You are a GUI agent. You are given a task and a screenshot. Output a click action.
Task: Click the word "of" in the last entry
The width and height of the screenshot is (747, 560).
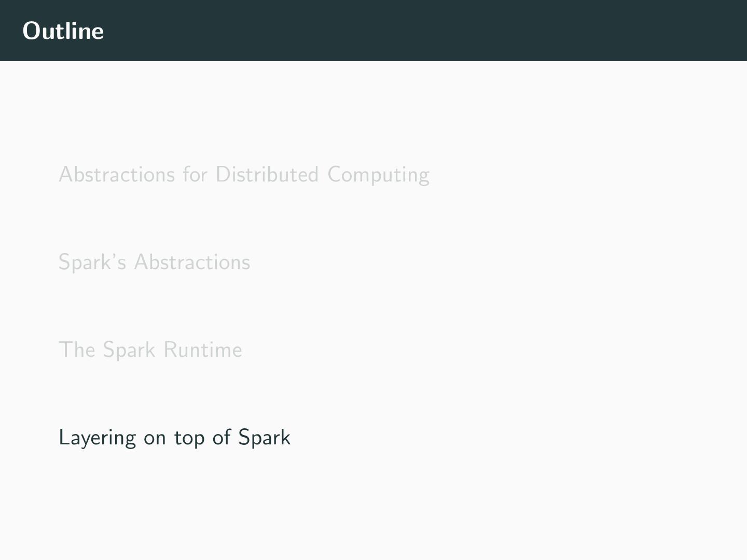221,438
